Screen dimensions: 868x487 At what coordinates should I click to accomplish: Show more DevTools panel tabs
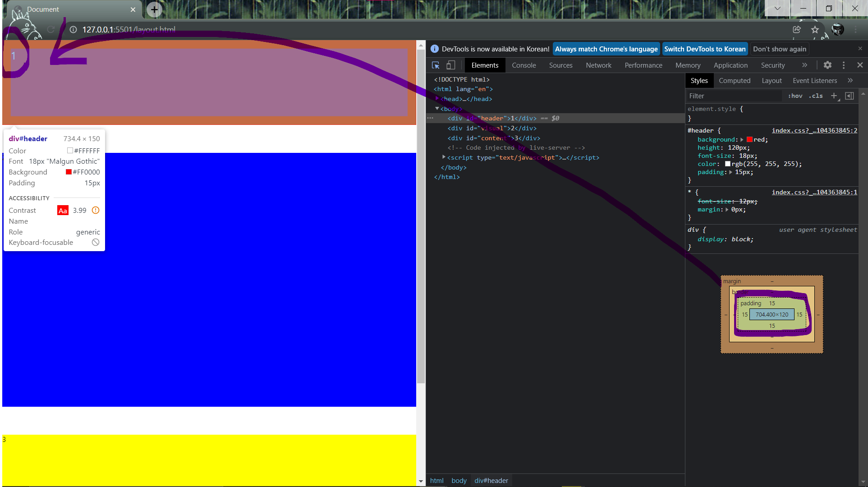coord(804,65)
